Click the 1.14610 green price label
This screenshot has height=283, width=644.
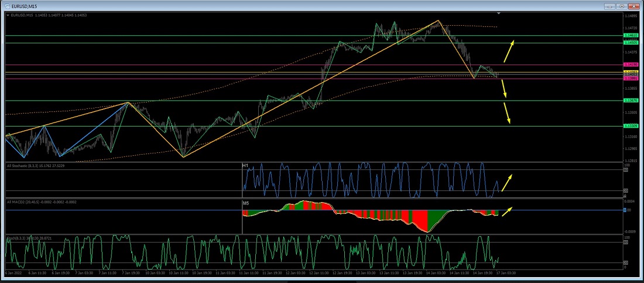coord(631,36)
